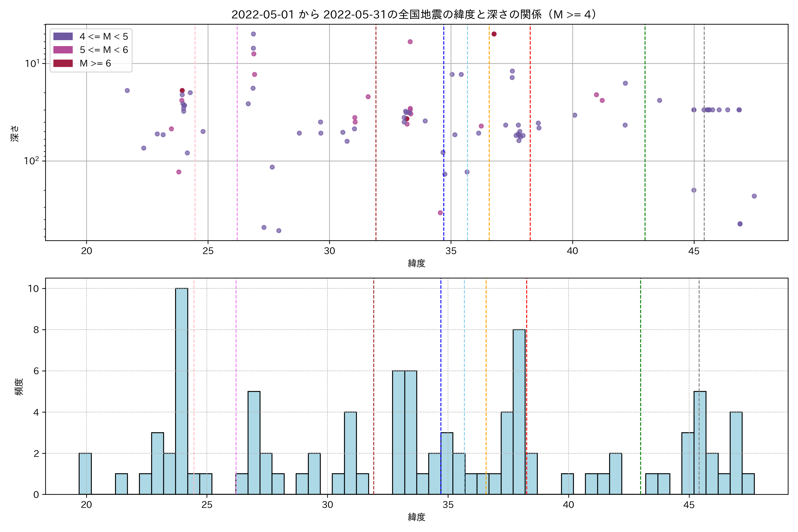Click the 緯度 label under the scatter plot
The width and height of the screenshot is (798, 532).
pos(417,263)
